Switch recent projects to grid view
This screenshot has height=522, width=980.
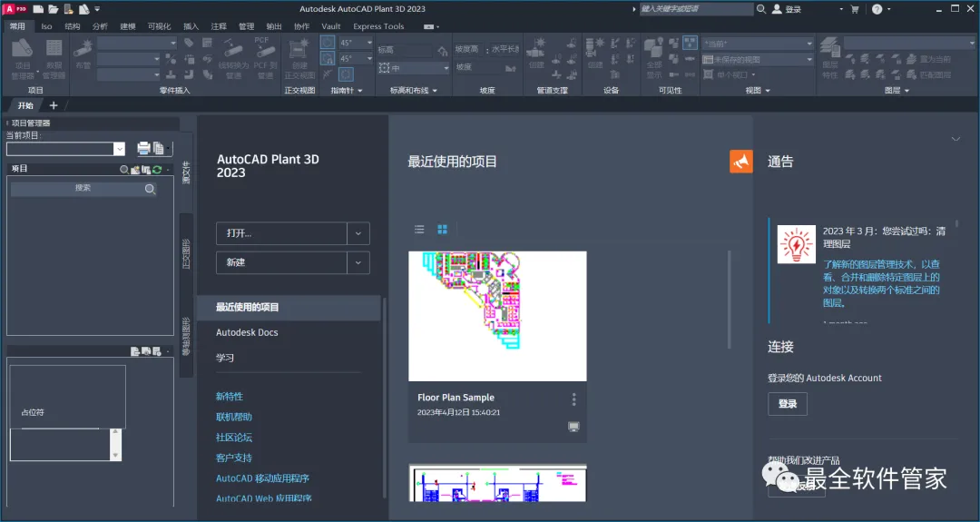tap(443, 230)
